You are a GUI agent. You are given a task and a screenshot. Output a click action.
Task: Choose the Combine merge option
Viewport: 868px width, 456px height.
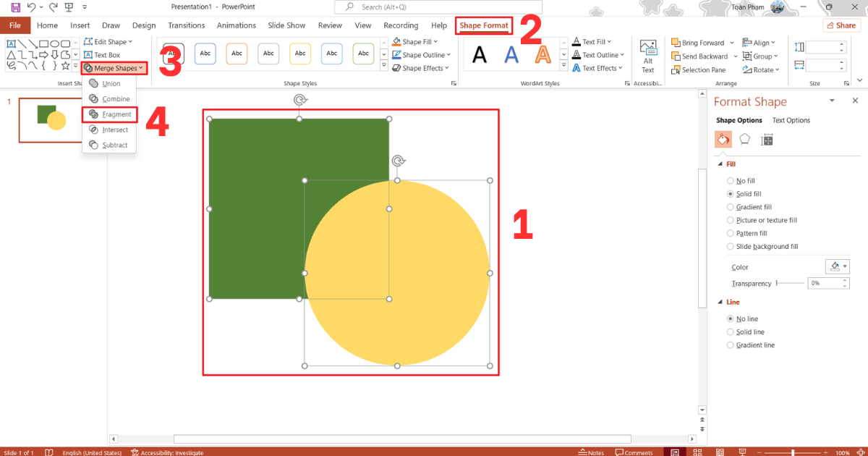109,99
